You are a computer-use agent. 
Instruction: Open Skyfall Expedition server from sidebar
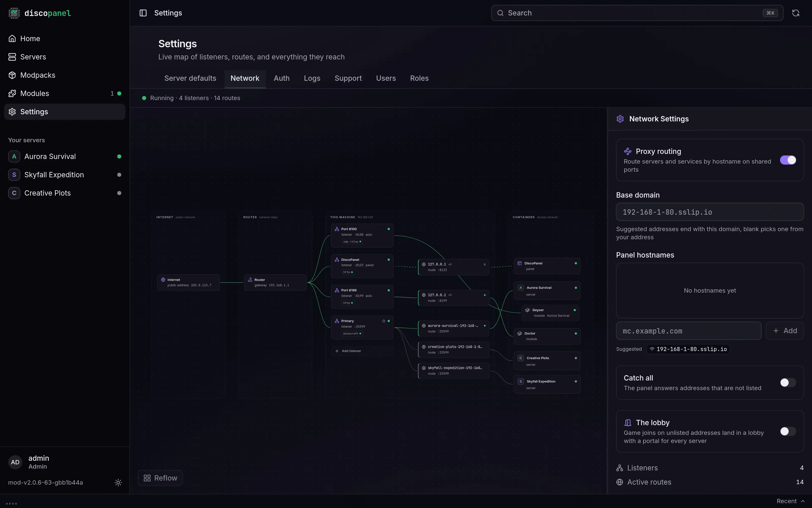point(64,175)
